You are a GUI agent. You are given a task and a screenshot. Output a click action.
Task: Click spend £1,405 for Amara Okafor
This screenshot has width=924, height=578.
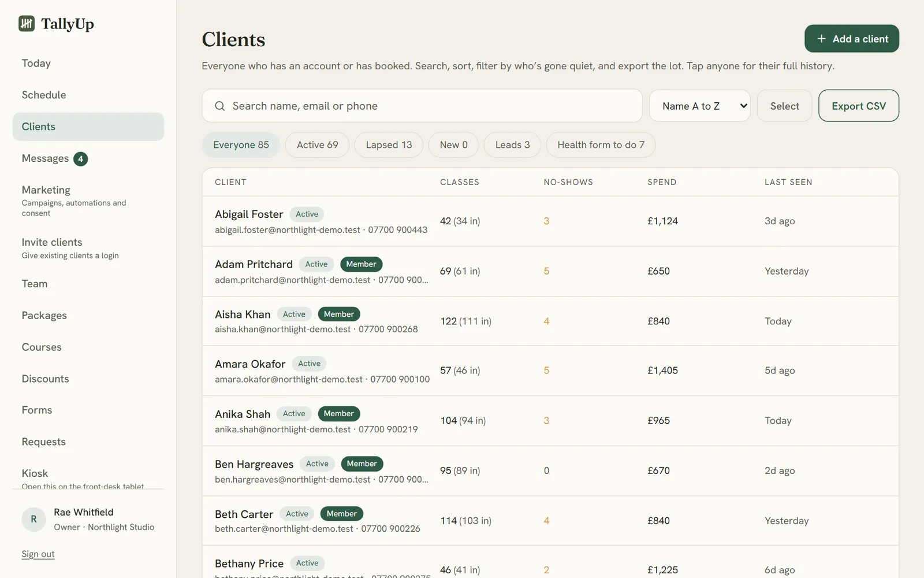pyautogui.click(x=662, y=370)
